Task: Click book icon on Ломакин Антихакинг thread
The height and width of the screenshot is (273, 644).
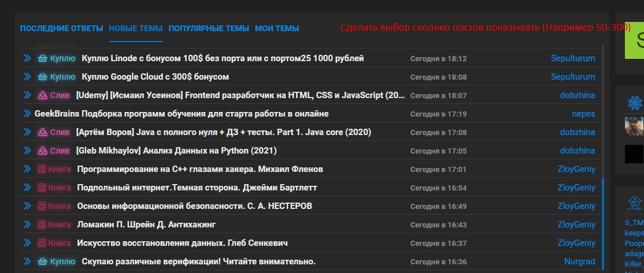Action: [x=42, y=224]
